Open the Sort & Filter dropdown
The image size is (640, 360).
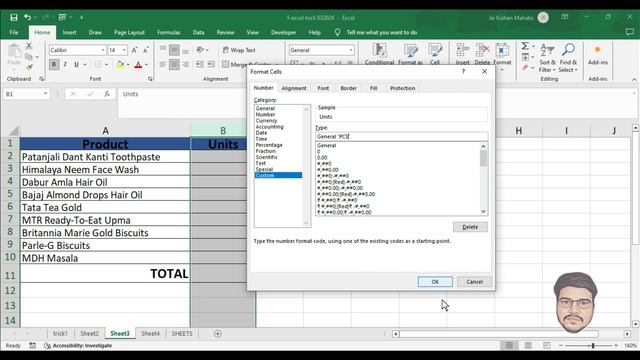547,58
